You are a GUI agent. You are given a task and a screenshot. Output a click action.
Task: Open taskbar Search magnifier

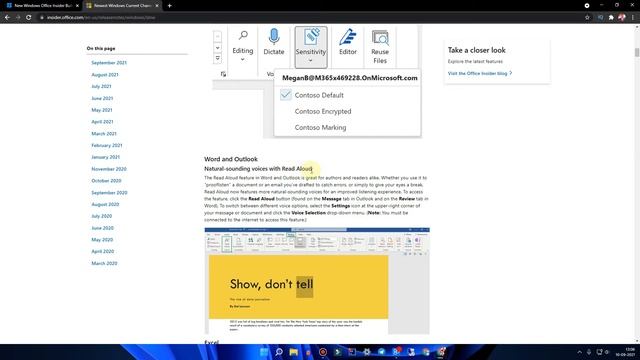coord(279,352)
